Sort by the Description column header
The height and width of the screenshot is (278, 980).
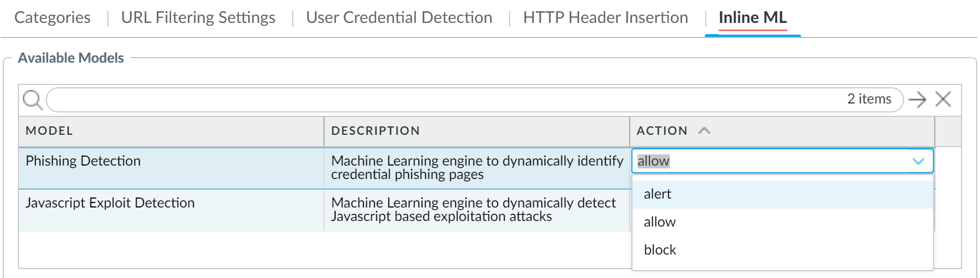(x=375, y=131)
